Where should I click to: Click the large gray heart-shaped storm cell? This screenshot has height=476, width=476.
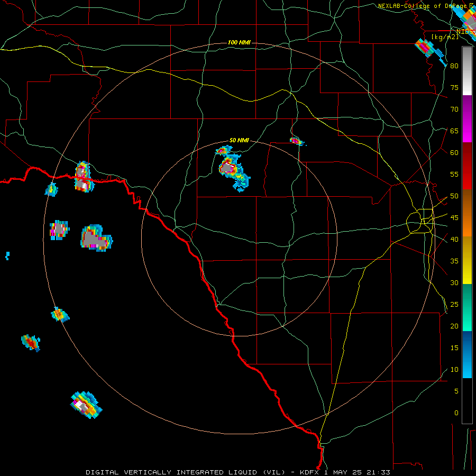96,238
